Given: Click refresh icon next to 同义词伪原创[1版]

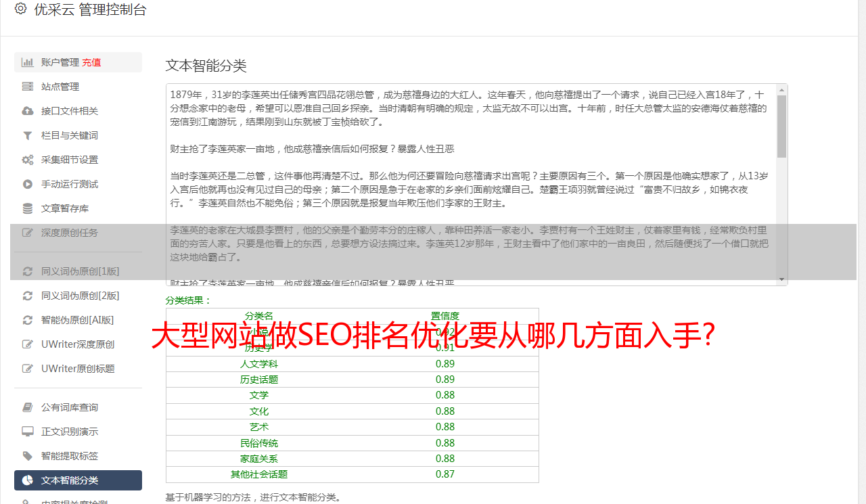Looking at the screenshot, I should 28,271.
